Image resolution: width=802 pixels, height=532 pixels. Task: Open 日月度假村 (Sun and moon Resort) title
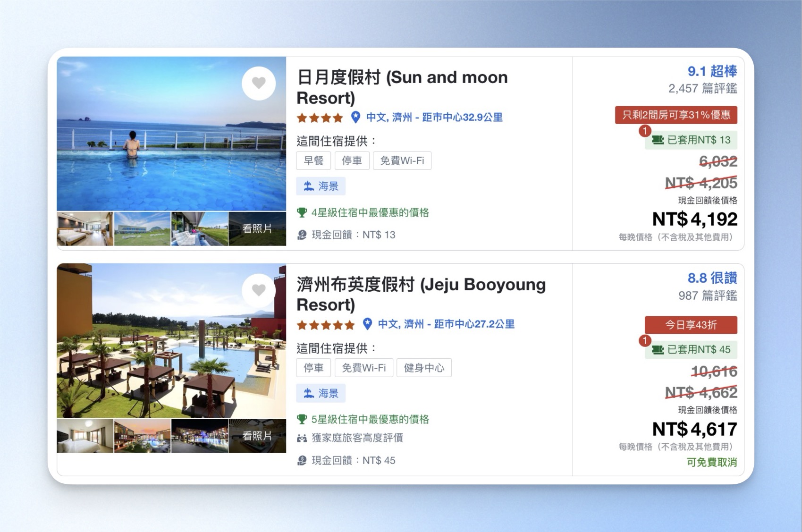402,87
